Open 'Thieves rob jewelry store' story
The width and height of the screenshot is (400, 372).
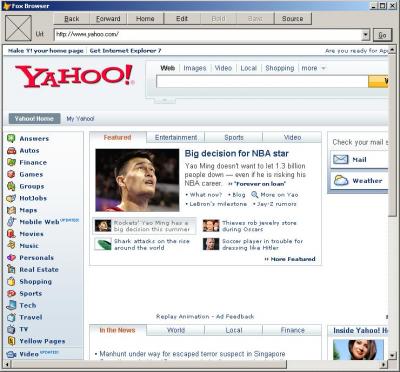[259, 226]
